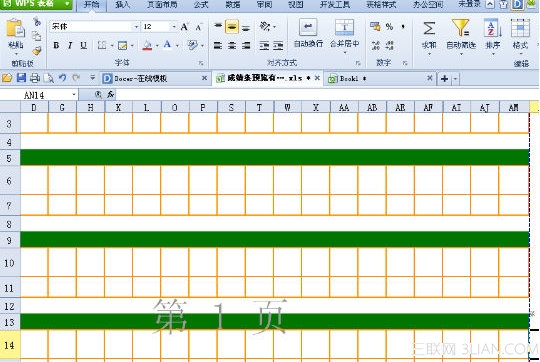Toggle Underline formatting
Image resolution: width=540 pixels, height=362 pixels.
(x=83, y=45)
